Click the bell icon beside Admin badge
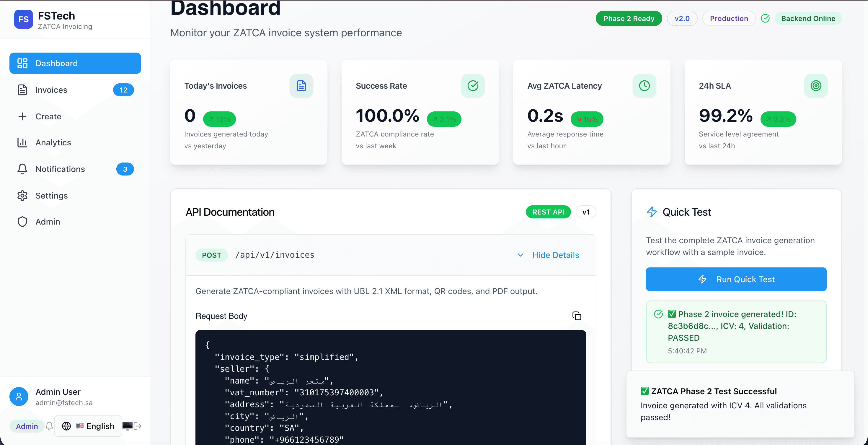Screen dimensions: 868x445 (49, 426)
